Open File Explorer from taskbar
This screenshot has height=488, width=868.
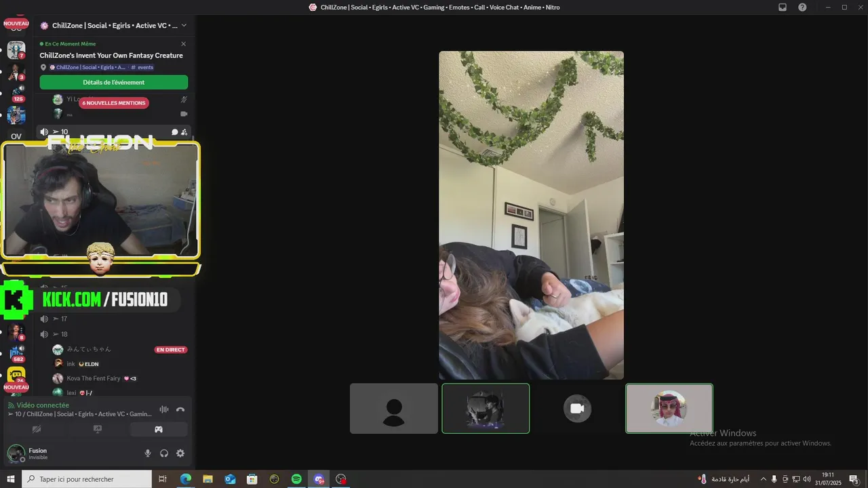208,479
